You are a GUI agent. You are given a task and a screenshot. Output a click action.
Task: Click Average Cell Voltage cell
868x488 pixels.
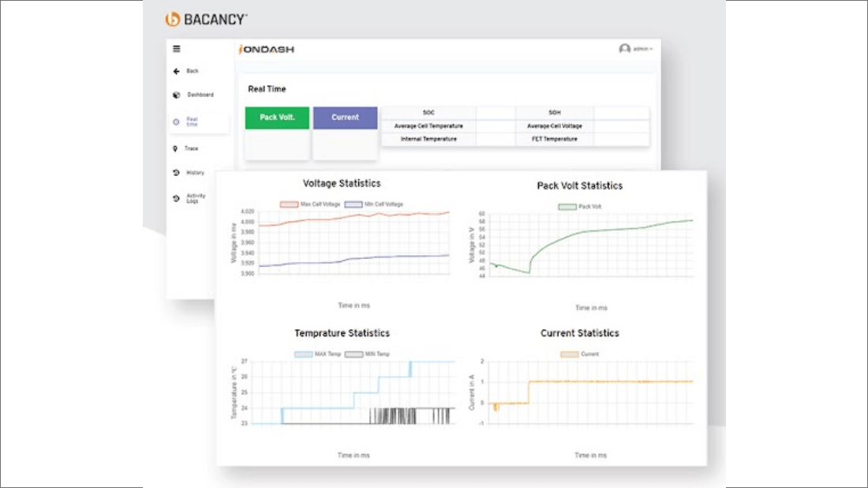pos(555,126)
